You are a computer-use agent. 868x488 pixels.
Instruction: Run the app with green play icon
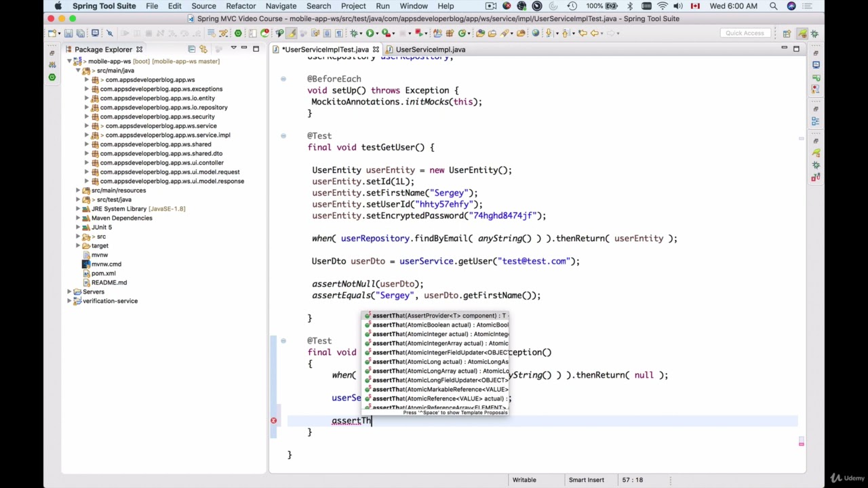tap(370, 33)
